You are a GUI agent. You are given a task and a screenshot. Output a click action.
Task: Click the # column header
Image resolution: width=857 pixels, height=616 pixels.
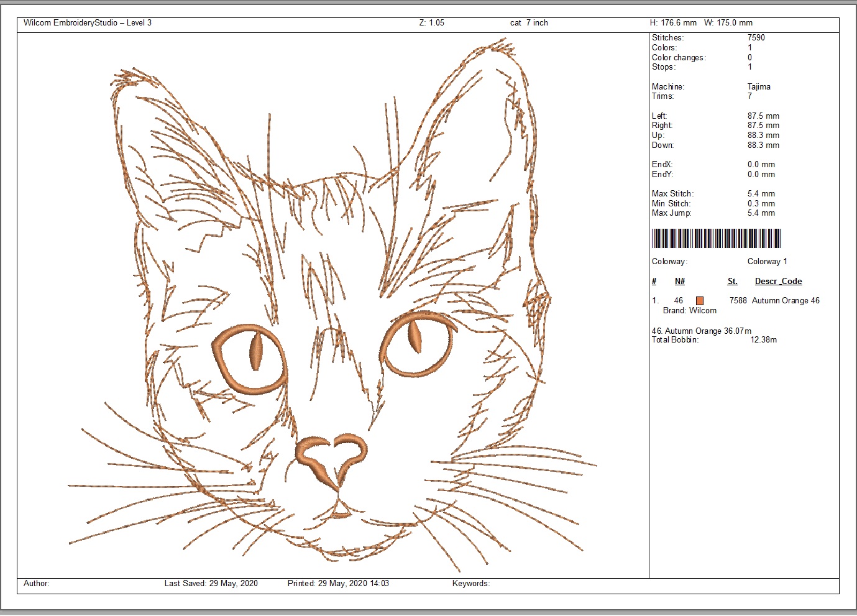654,282
